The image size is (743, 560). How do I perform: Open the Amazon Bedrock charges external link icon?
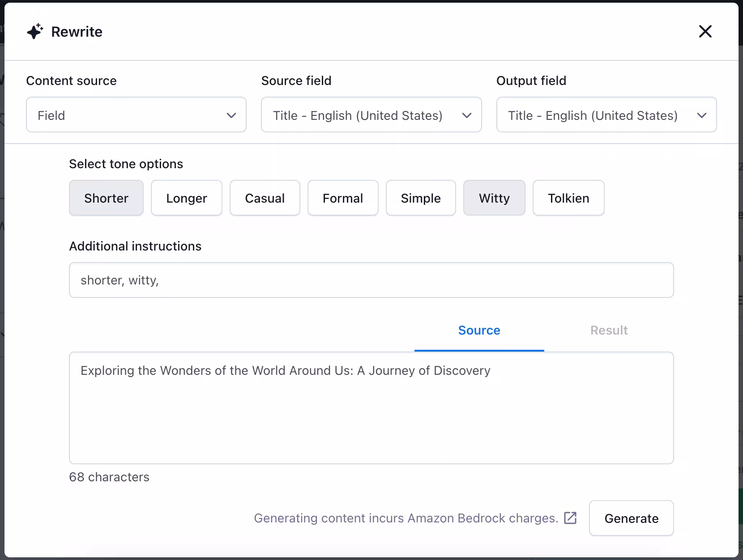point(570,518)
